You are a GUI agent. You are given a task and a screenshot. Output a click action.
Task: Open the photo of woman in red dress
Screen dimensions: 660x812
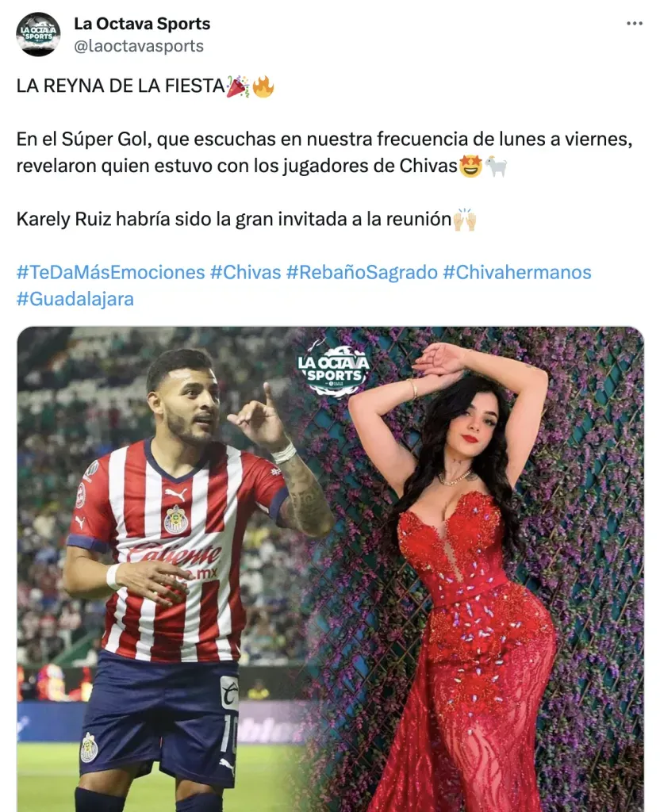tap(479, 569)
